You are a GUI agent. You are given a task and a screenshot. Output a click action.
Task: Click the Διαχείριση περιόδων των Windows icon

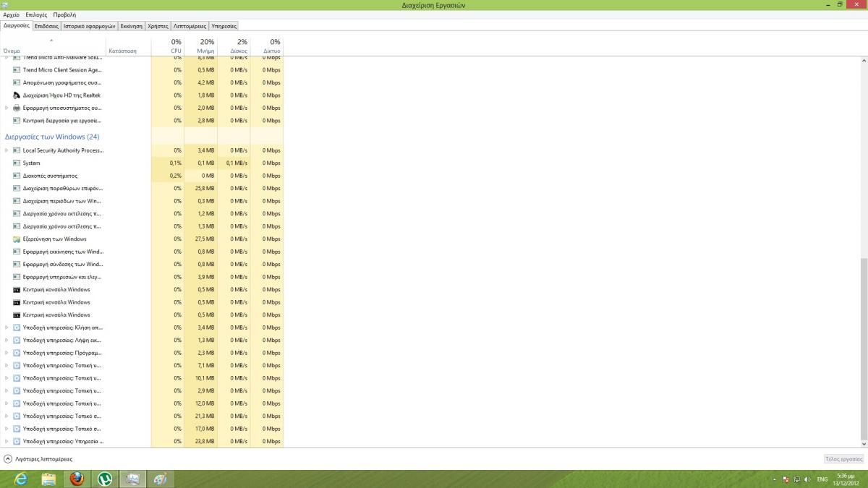click(17, 201)
